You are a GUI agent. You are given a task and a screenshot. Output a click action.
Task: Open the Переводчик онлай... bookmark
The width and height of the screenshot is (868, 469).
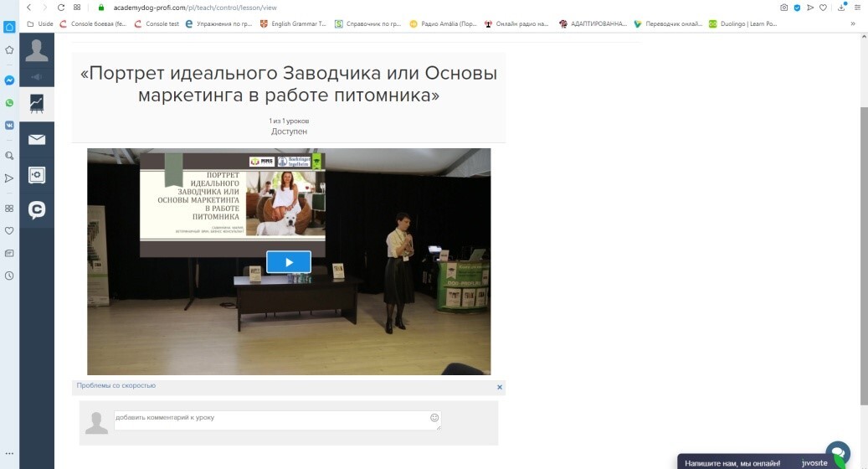(668, 23)
